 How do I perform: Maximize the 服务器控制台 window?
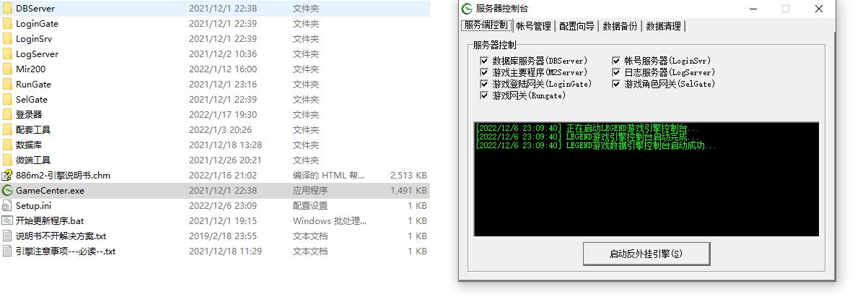(x=786, y=9)
